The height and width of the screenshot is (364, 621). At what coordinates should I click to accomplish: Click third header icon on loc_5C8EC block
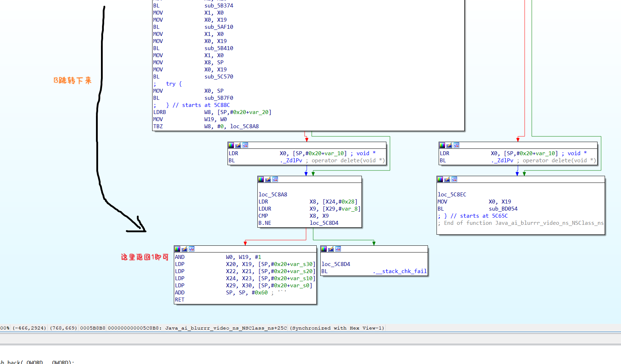(x=454, y=179)
